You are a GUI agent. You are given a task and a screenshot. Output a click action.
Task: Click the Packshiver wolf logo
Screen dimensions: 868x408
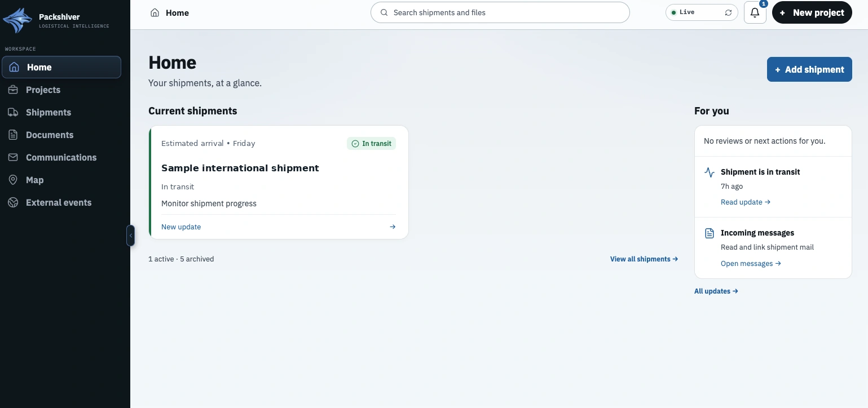coord(18,21)
